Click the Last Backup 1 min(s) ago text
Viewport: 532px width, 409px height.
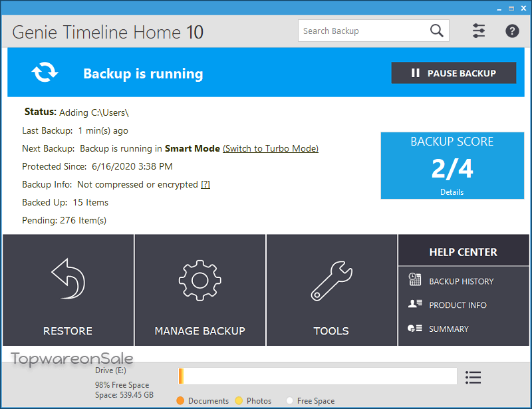pyautogui.click(x=75, y=130)
